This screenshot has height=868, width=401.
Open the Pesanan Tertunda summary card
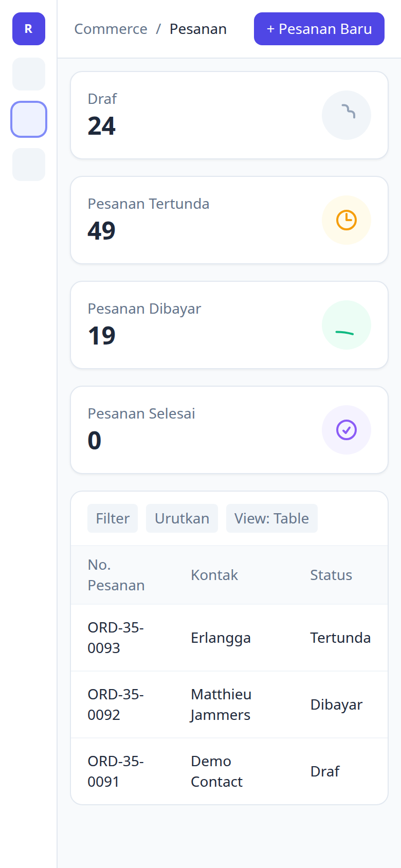click(x=229, y=220)
